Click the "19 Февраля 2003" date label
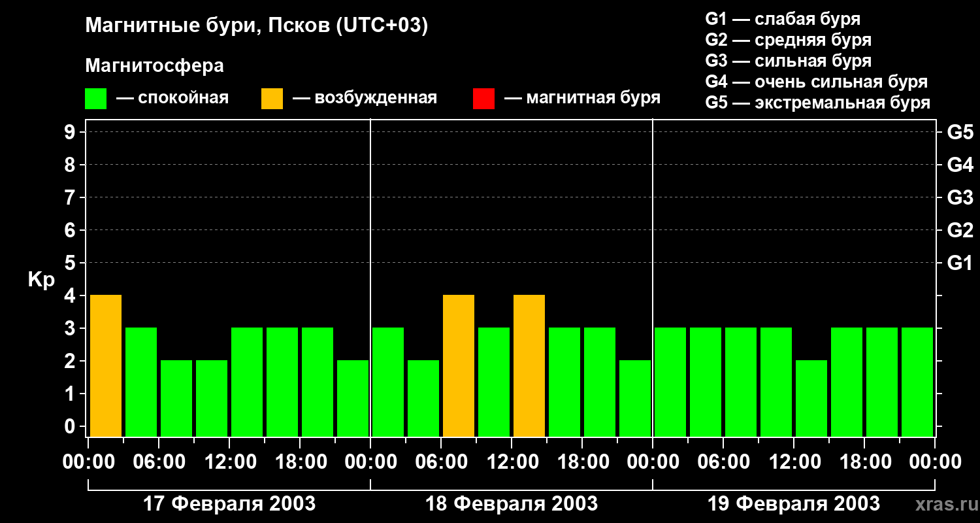The image size is (980, 523). (x=793, y=504)
